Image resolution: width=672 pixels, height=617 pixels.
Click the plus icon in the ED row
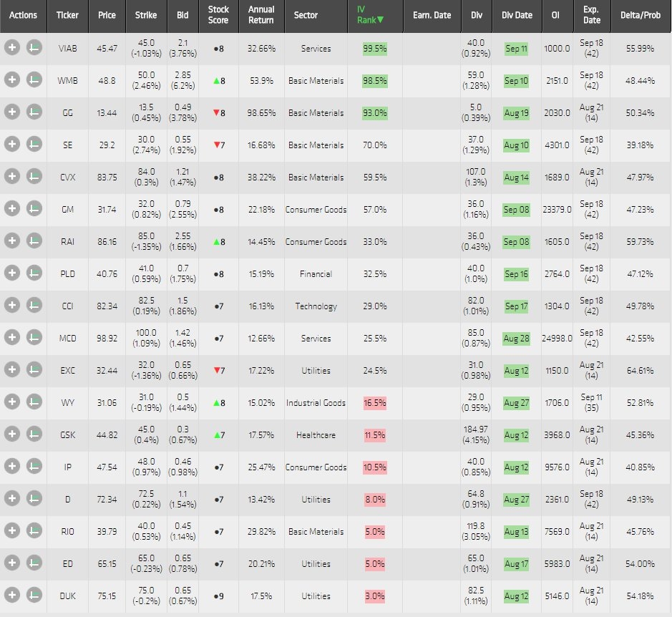[12, 563]
